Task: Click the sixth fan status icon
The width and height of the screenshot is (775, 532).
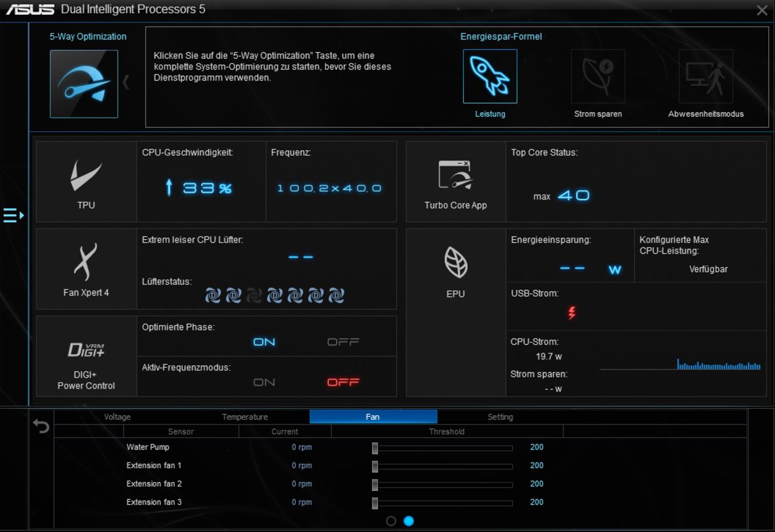Action: point(316,295)
